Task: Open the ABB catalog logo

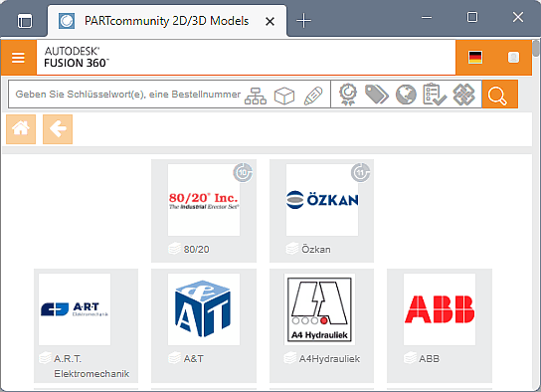Action: 440,309
